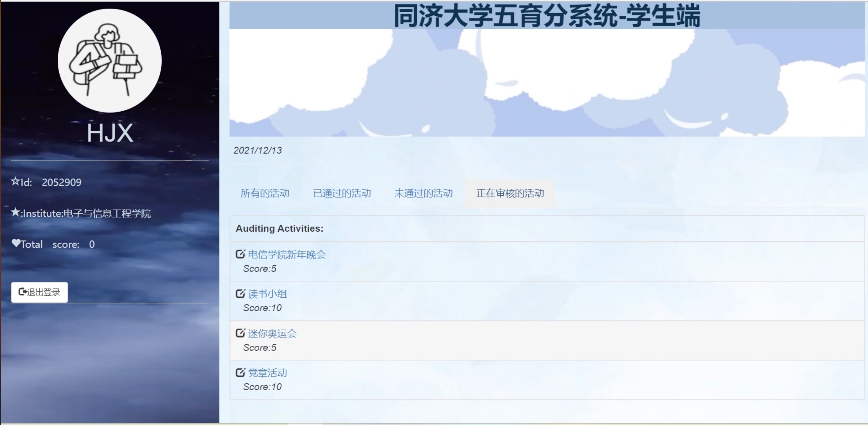Select the 正在审核的活动 tab
The image size is (868, 425).
tap(510, 193)
